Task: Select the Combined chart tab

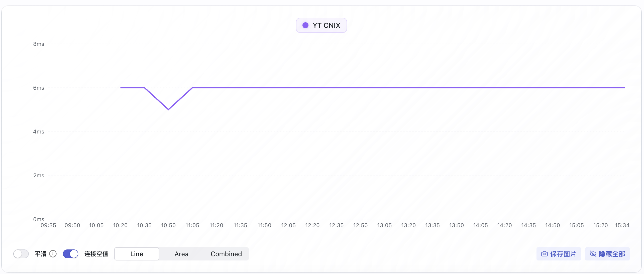Action: click(226, 254)
